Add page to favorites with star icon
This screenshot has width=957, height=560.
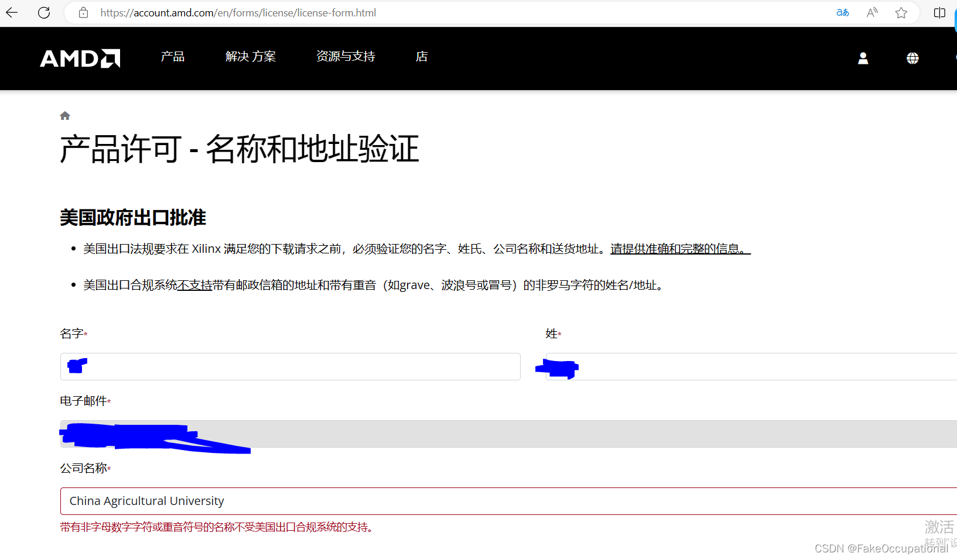[901, 12]
